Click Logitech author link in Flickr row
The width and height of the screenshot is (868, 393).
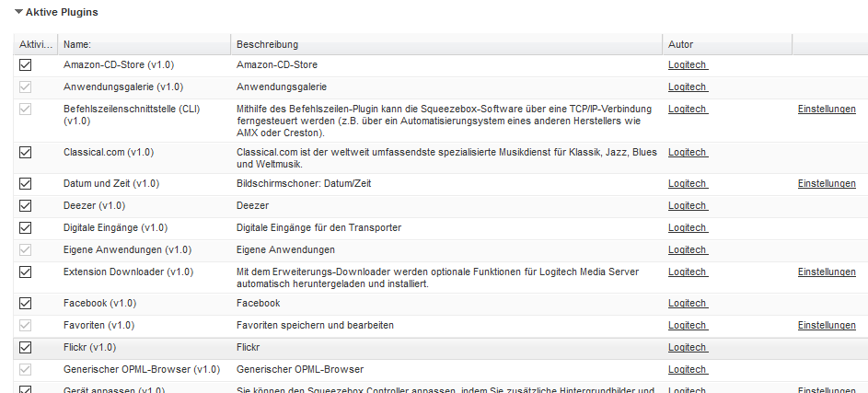coord(687,348)
